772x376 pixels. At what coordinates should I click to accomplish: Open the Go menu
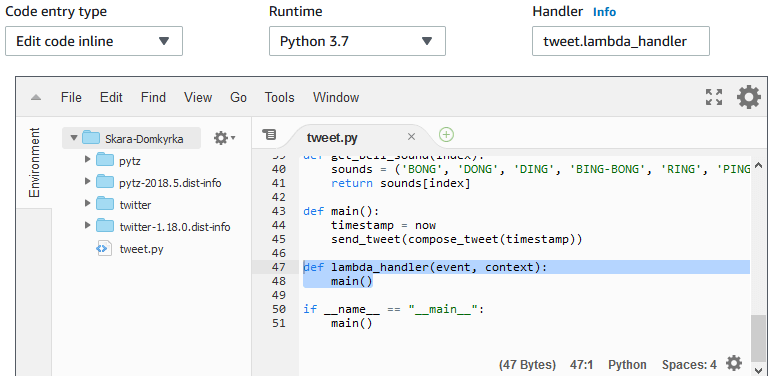point(238,97)
